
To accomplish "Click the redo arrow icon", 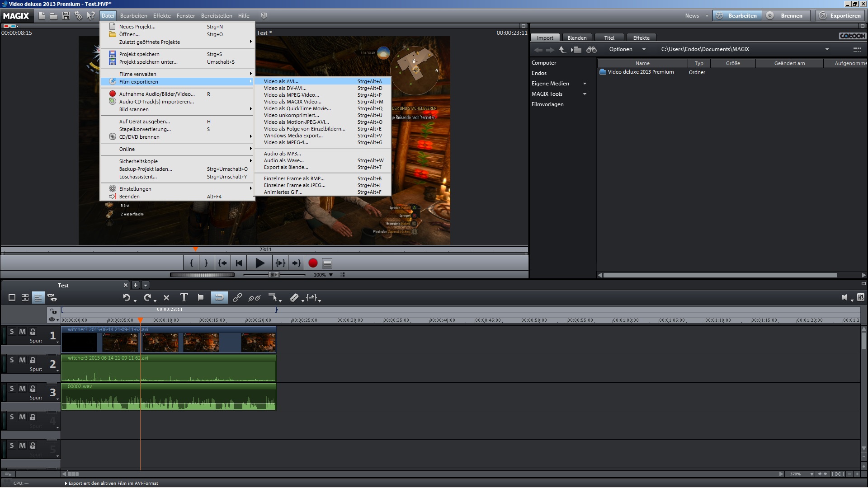I will pyautogui.click(x=147, y=298).
